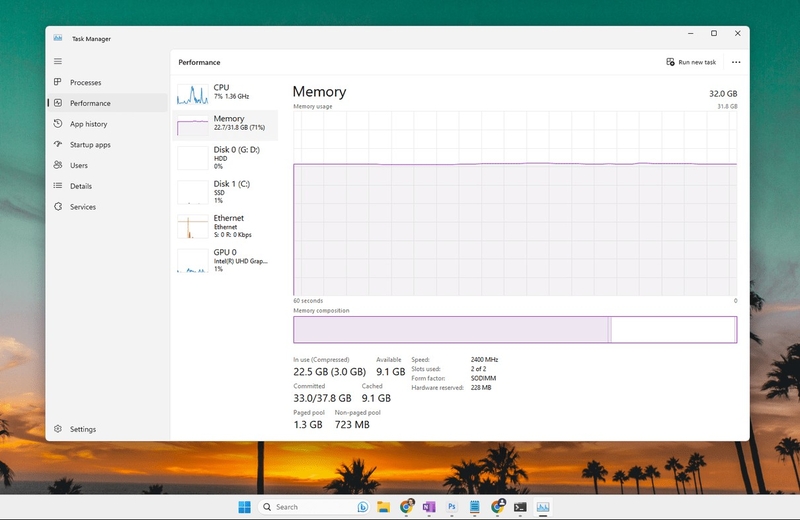Image resolution: width=800 pixels, height=520 pixels.
Task: Choose the Ethernet performance entry
Action: (225, 226)
